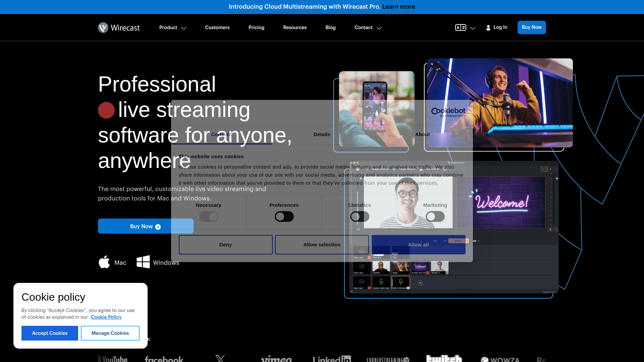Viewport: 644px width, 362px height.
Task: Select the Built-in Microphone shot icon
Action: coord(401,283)
